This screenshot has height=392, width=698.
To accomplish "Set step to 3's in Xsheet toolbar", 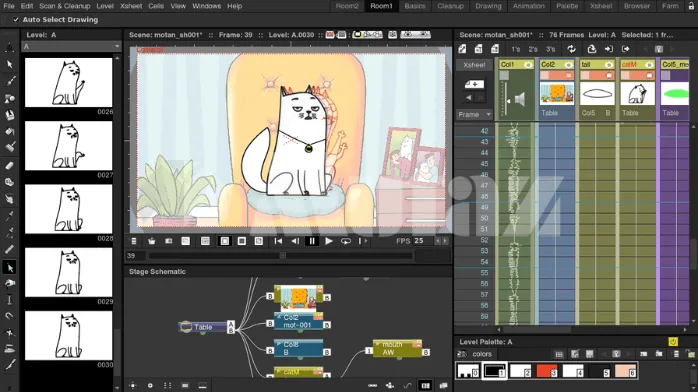I will pos(550,49).
